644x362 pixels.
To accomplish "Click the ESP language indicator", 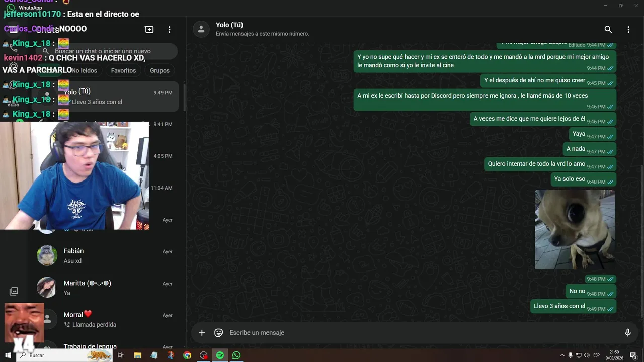I will click(x=597, y=355).
